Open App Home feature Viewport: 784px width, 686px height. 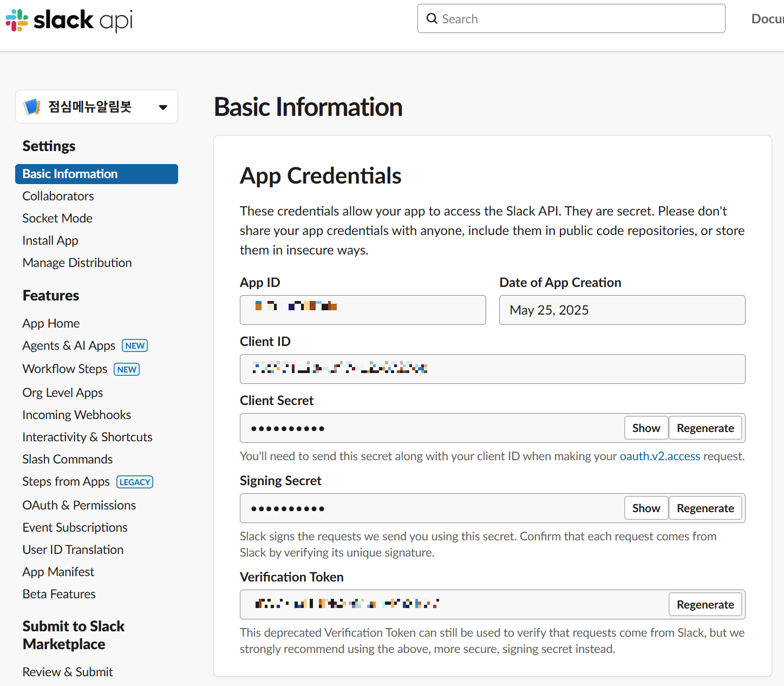tap(51, 323)
